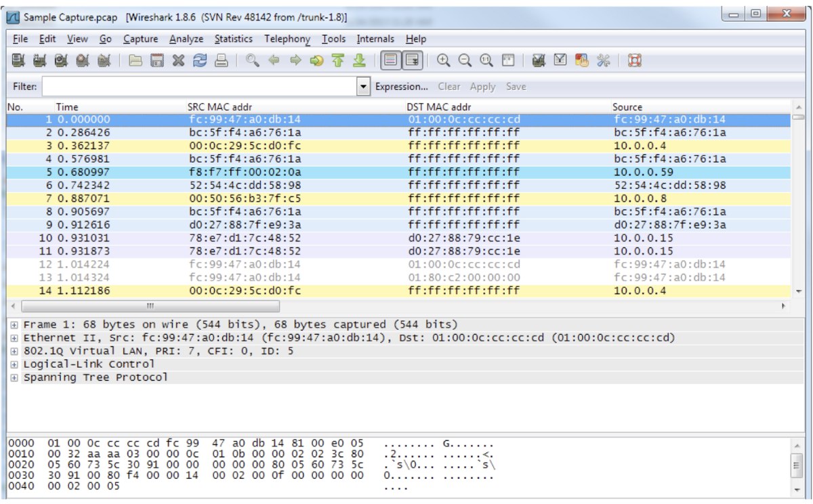
Task: Jump to the last packet
Action: pyautogui.click(x=360, y=61)
